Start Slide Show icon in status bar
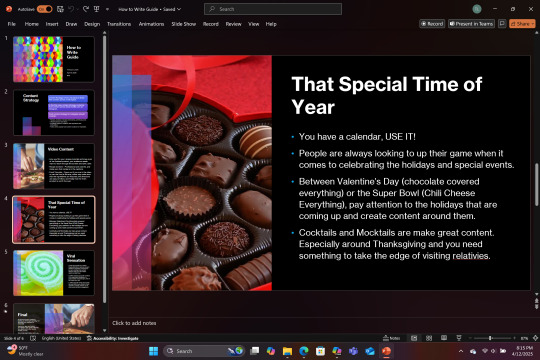The width and height of the screenshot is (540, 360). (459, 338)
